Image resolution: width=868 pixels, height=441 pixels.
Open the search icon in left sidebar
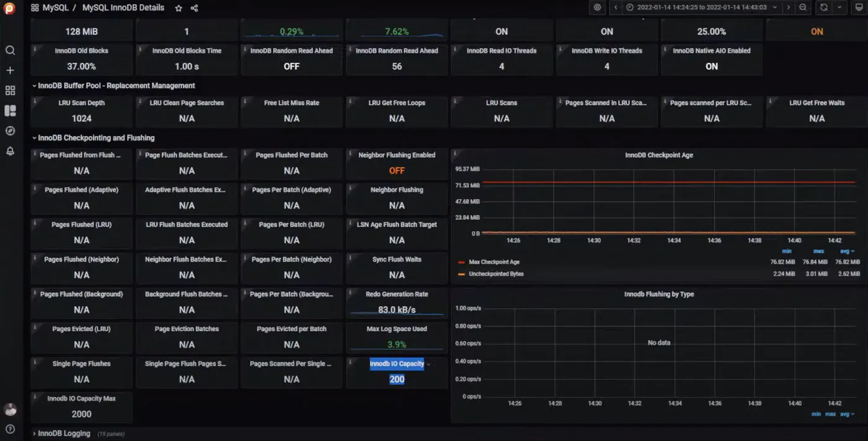pyautogui.click(x=10, y=50)
